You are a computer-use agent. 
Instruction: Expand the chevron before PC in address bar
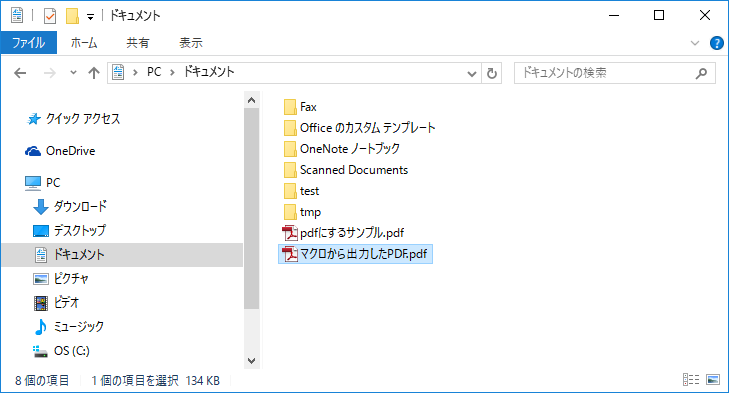click(x=135, y=73)
